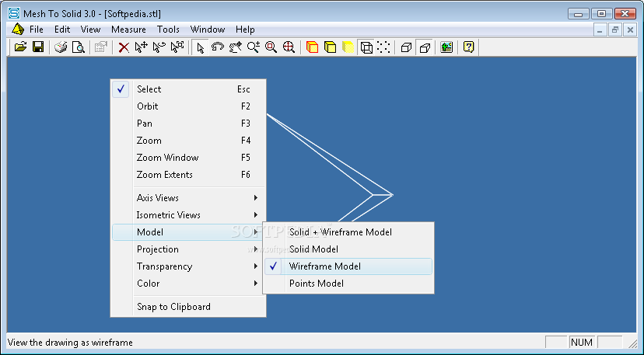644x355 pixels.
Task: Click the greyed Properties toolbar icon
Action: [100, 47]
